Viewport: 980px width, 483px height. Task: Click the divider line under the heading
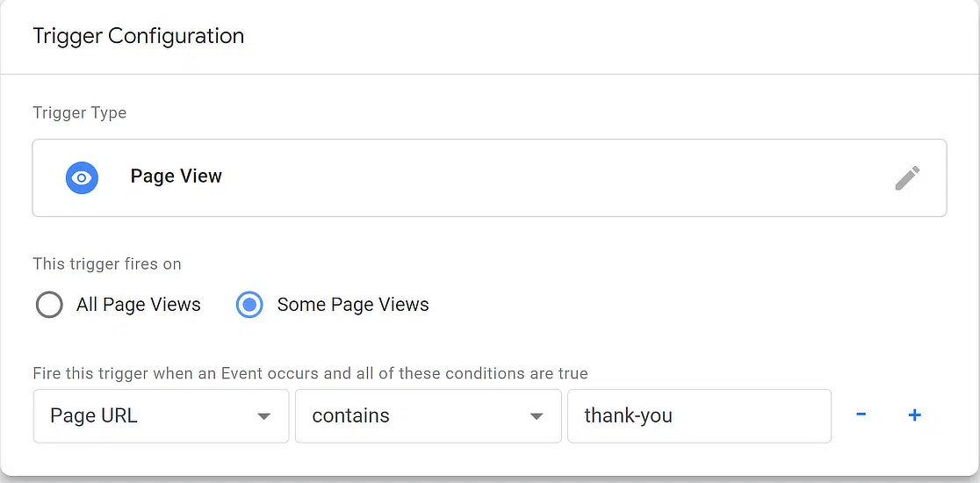[x=490, y=75]
